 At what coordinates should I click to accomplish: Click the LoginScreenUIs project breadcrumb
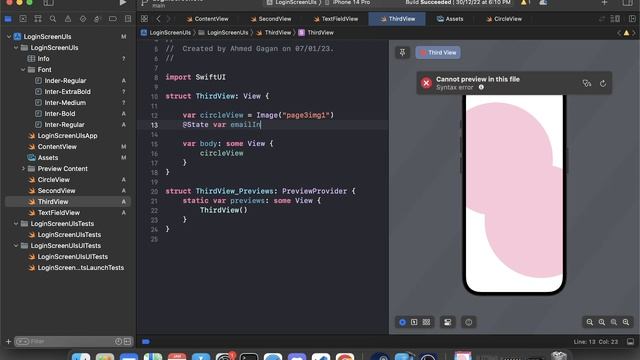point(166,33)
